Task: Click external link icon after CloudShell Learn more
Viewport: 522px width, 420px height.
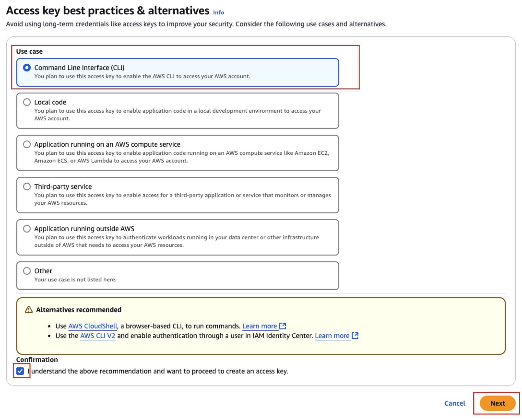Action: coord(283,326)
